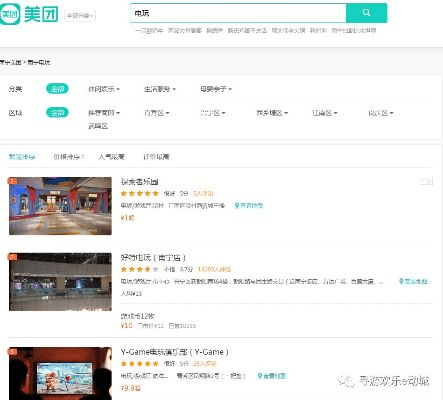
Task: Switch to the 人气最高 sort tab
Action: 111,157
